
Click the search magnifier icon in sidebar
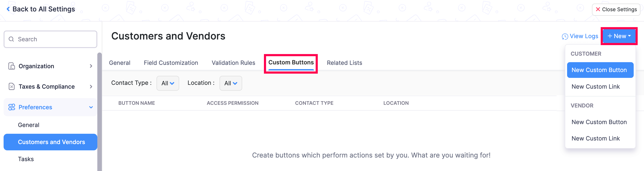pyautogui.click(x=11, y=39)
